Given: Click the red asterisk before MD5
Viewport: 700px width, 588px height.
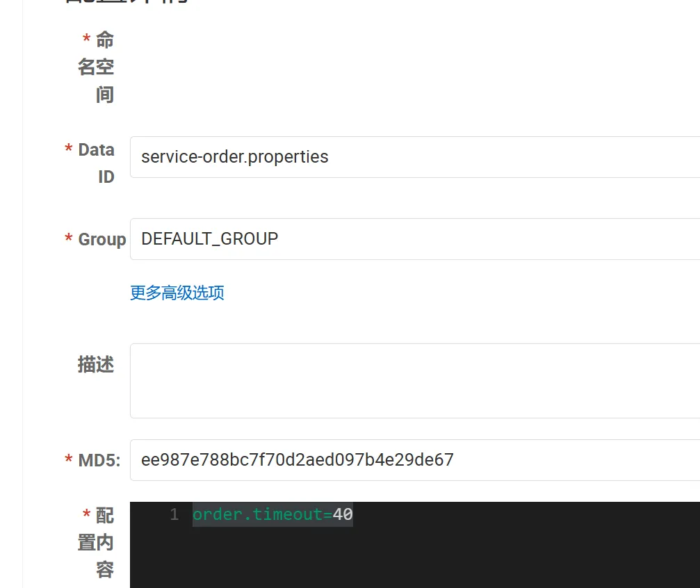Looking at the screenshot, I should coord(69,460).
